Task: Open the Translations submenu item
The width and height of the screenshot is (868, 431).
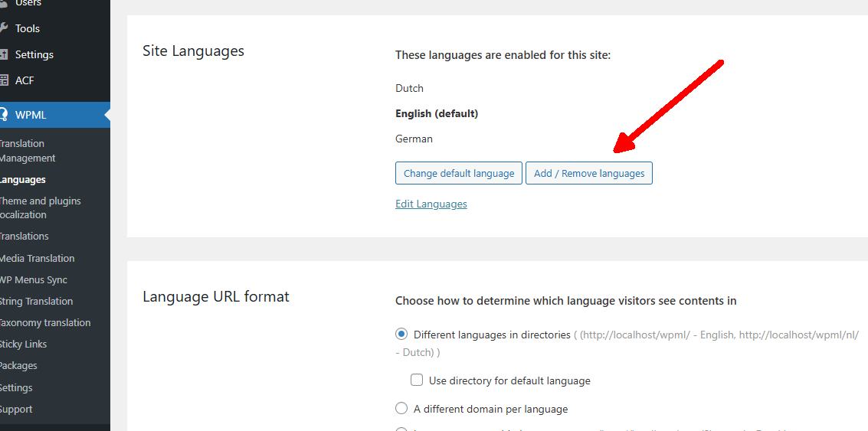Action: pos(25,237)
